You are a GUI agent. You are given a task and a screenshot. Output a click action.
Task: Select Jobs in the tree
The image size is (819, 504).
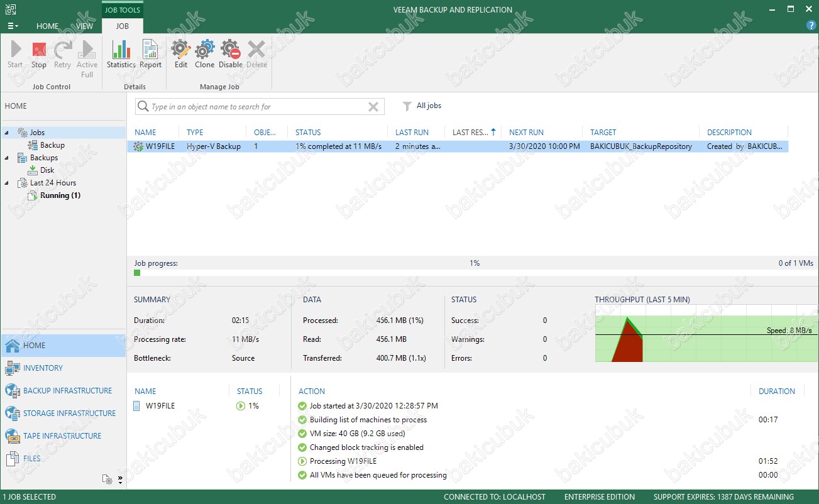tap(37, 133)
